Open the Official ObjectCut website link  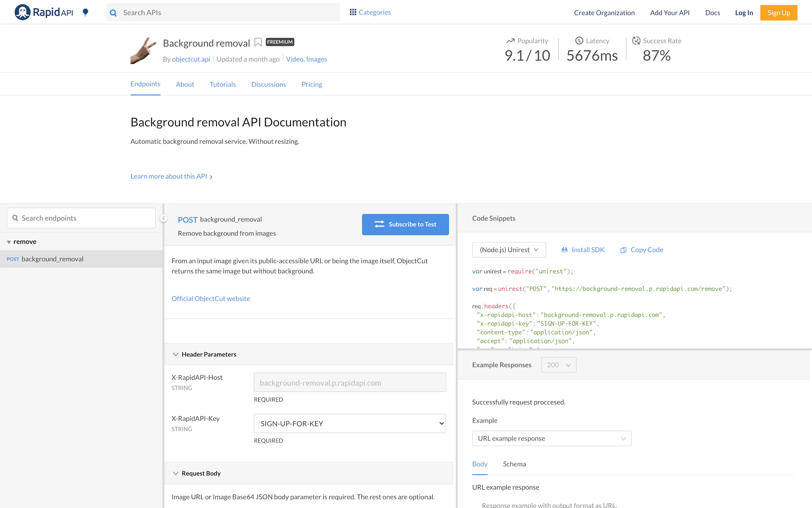(210, 298)
